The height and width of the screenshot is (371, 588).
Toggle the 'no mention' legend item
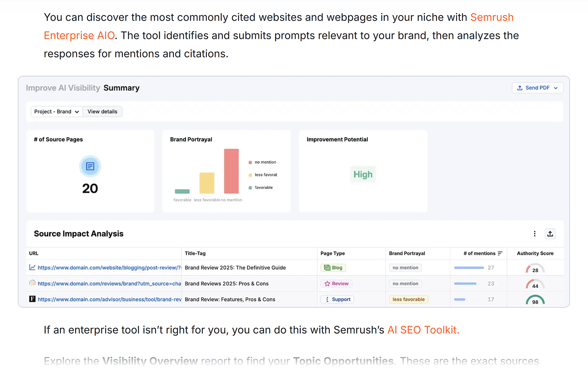(262, 162)
